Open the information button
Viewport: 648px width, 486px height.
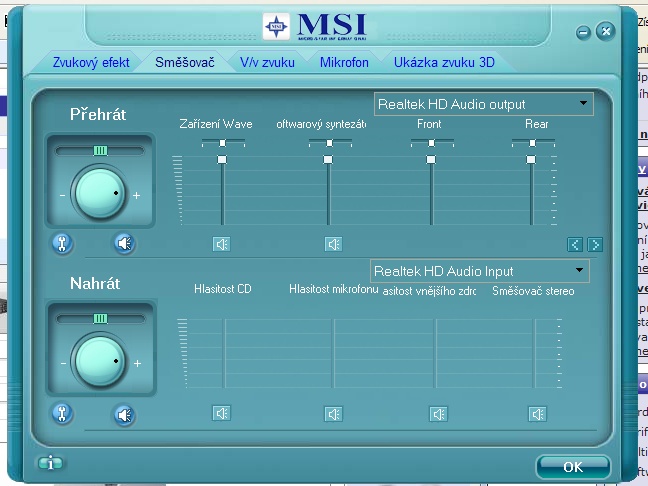click(50, 463)
